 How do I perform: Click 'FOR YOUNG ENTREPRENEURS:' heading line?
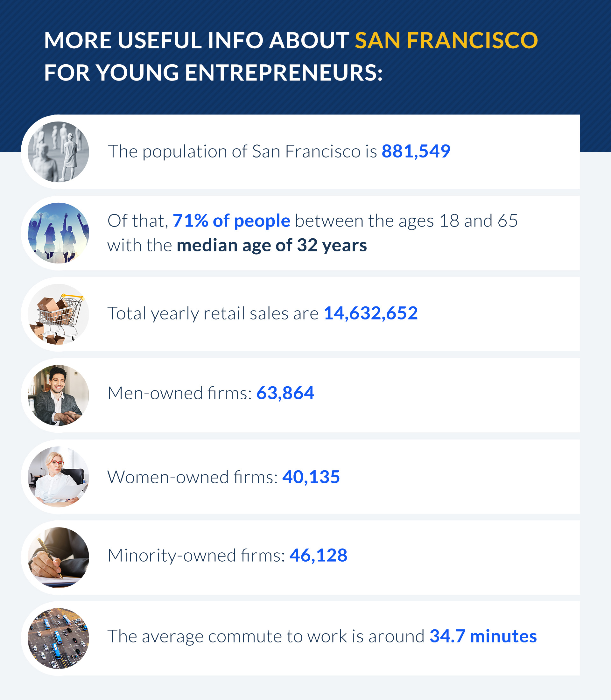(x=214, y=73)
